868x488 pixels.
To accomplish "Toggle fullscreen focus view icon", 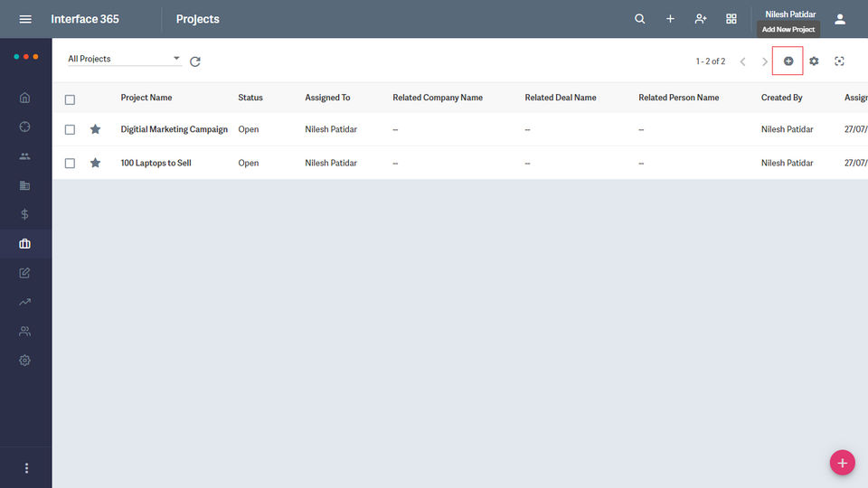I will coord(839,61).
